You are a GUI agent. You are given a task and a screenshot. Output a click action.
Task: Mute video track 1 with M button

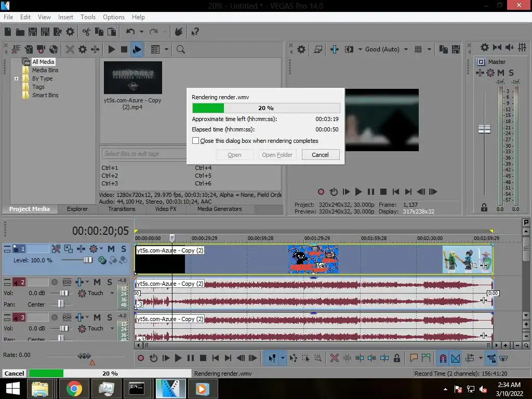pyautogui.click(x=111, y=249)
